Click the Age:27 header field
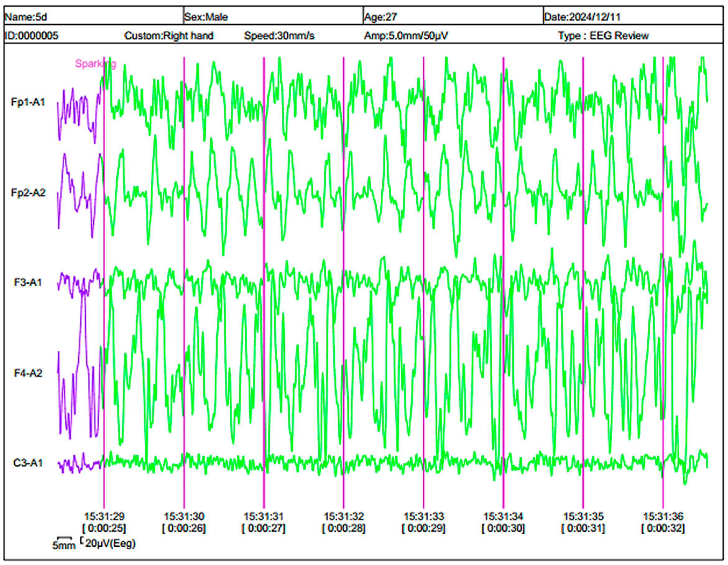The image size is (728, 565). 380,17
